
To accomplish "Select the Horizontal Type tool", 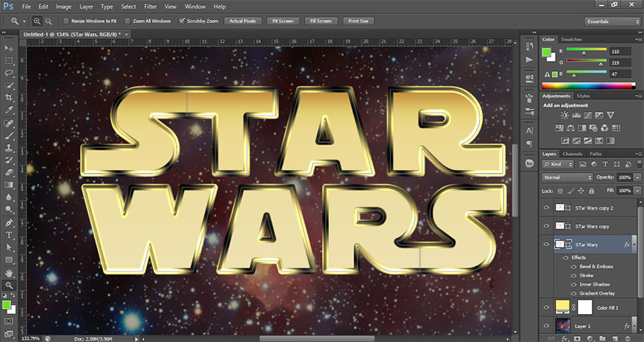I will (9, 235).
